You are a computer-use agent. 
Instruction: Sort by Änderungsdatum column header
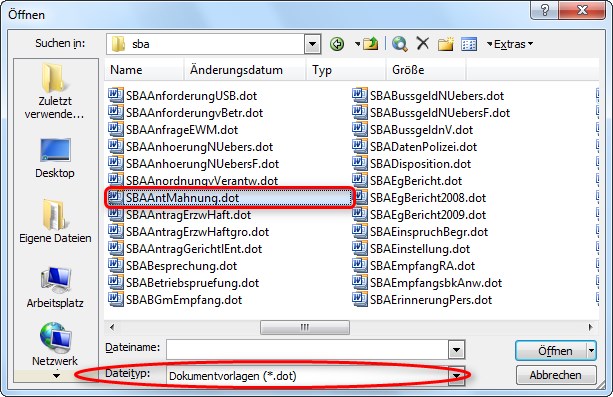pos(244,70)
